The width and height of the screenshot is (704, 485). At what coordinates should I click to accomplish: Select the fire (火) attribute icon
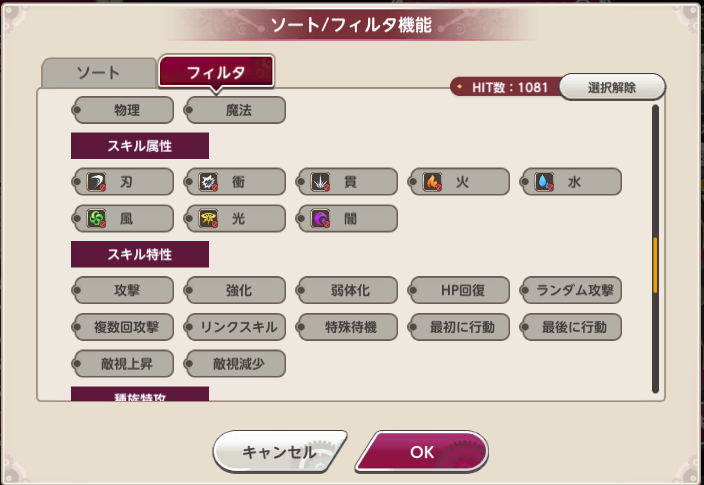[x=433, y=182]
